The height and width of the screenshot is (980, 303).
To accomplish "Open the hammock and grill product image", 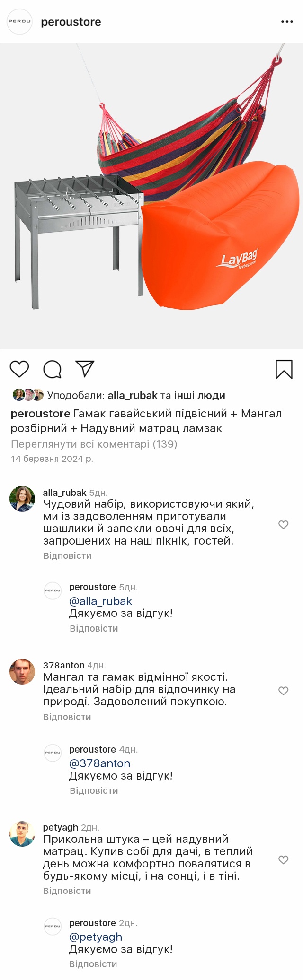I will [151, 196].
